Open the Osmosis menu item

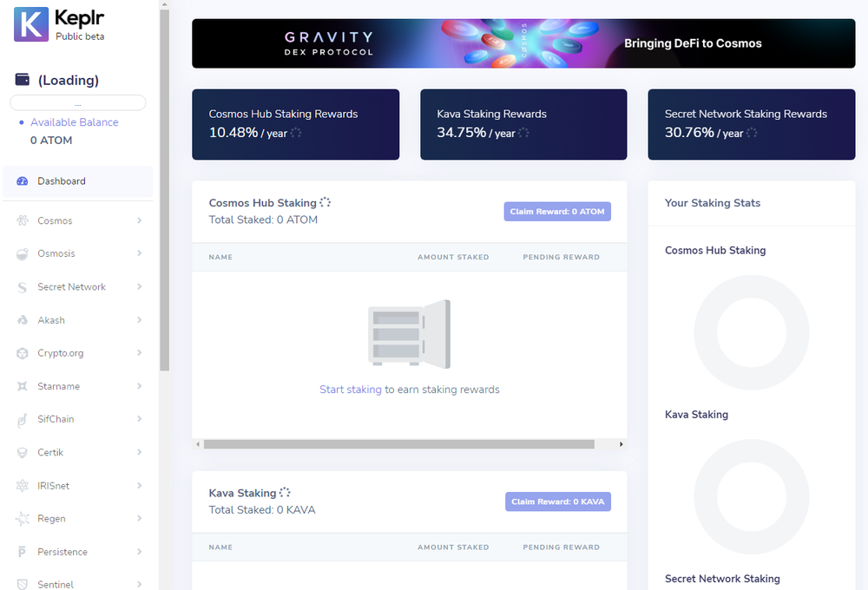[x=78, y=253]
